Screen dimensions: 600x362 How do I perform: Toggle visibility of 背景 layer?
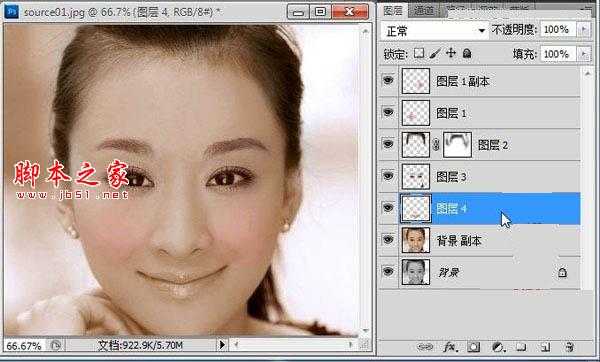point(388,271)
